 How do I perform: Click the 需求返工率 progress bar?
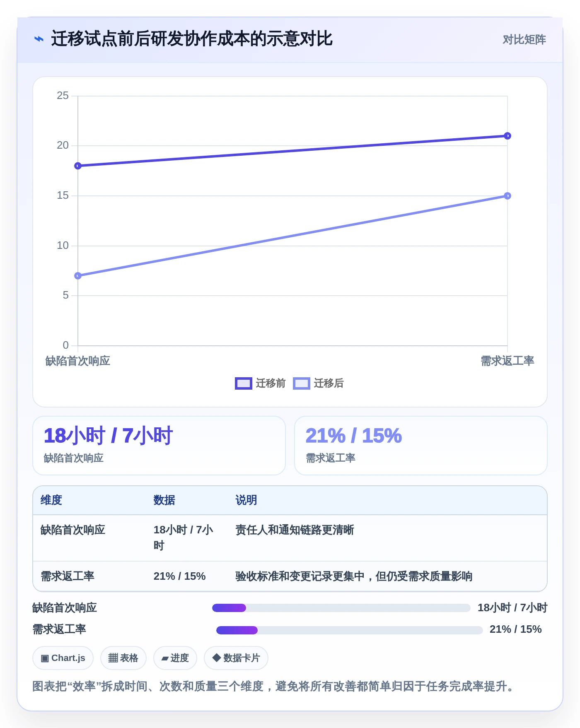(349, 630)
